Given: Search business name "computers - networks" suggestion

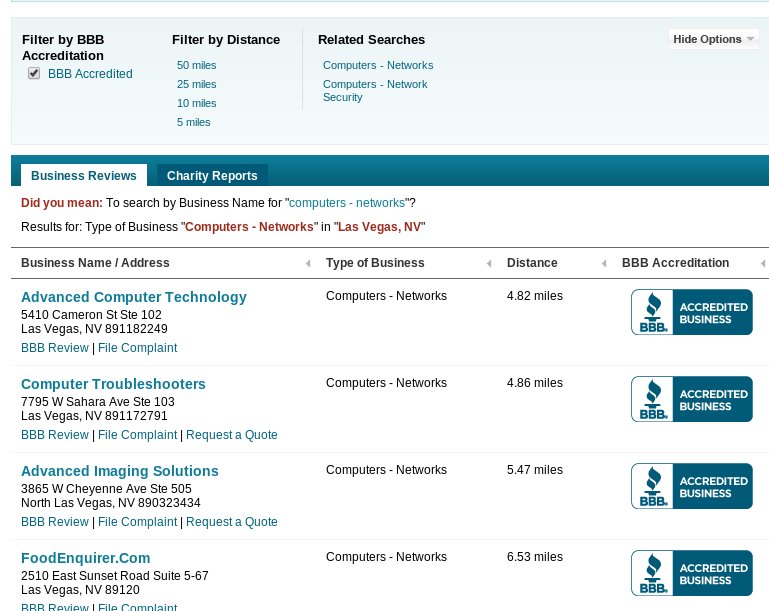Looking at the screenshot, I should [347, 203].
